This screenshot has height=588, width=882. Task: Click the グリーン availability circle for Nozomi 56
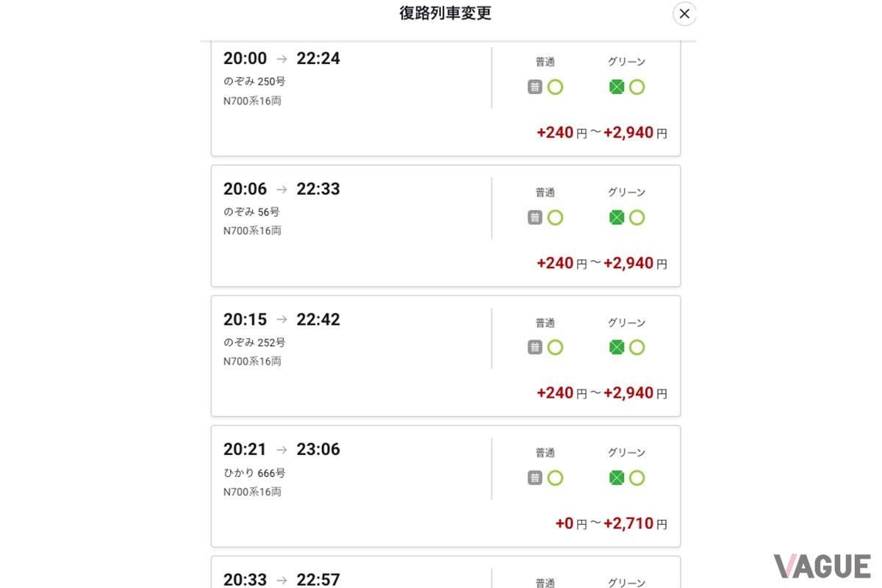coord(637,218)
